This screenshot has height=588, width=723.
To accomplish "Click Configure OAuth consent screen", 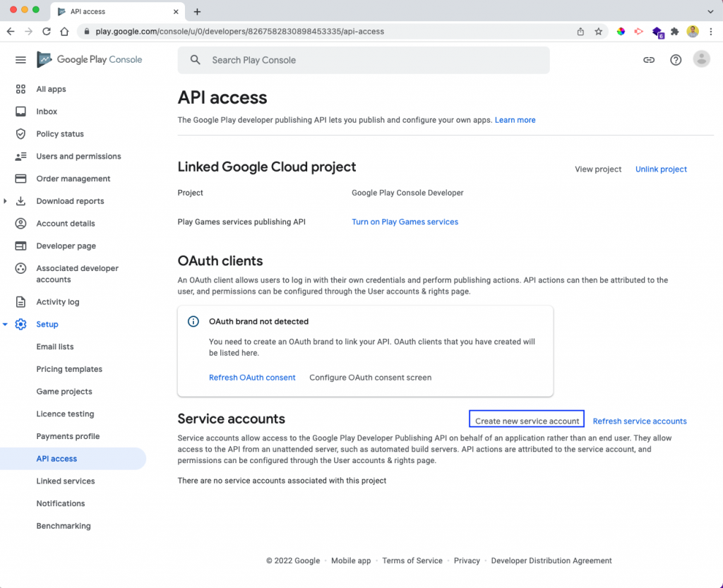I will [x=370, y=378].
